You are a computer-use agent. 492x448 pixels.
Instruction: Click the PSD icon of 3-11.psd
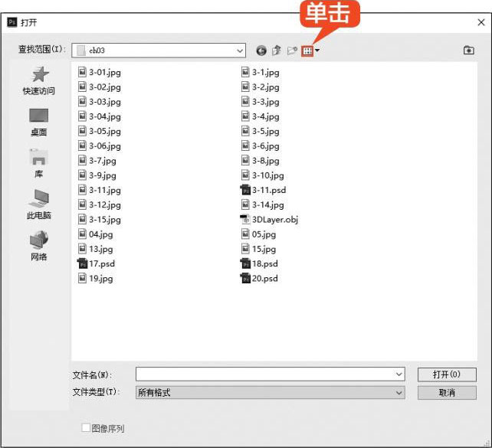(x=245, y=190)
